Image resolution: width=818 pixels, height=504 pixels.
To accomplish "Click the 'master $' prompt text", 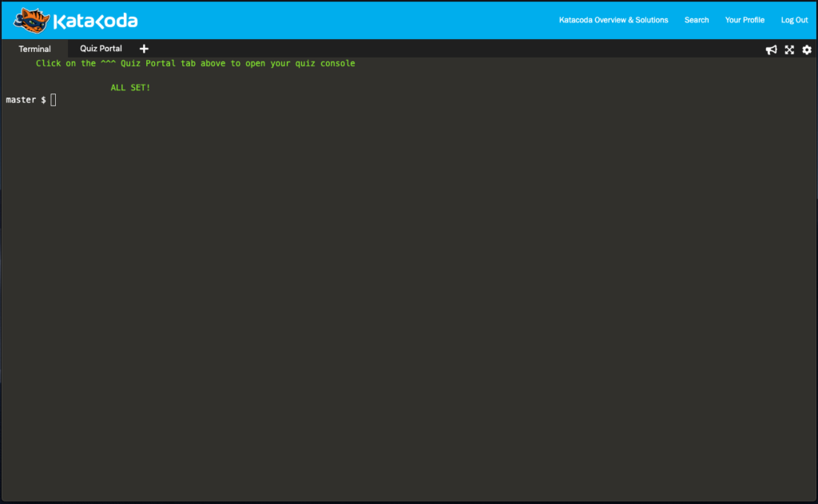I will coord(25,100).
